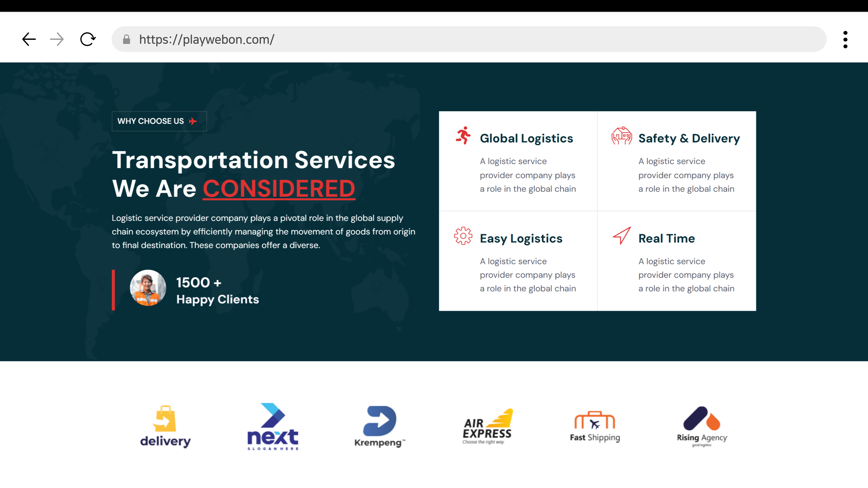Click the red CONSIDERED underlined link

coord(279,188)
